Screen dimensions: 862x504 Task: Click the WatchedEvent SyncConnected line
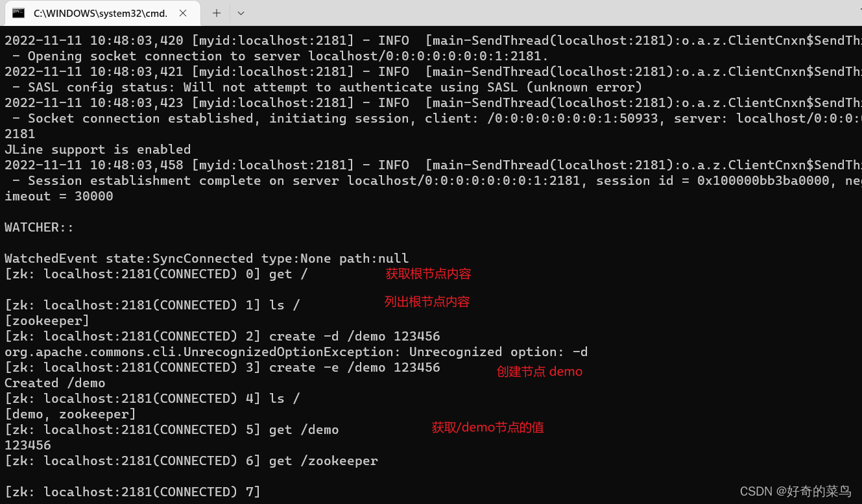(x=206, y=258)
